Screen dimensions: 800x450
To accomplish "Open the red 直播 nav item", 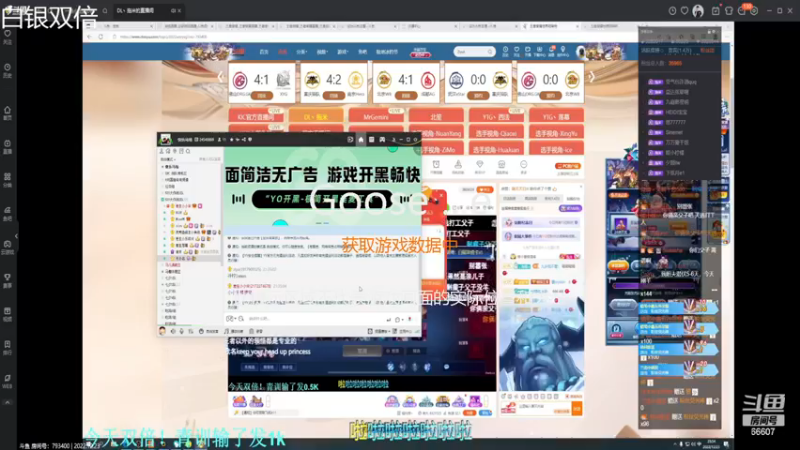I will point(282,52).
